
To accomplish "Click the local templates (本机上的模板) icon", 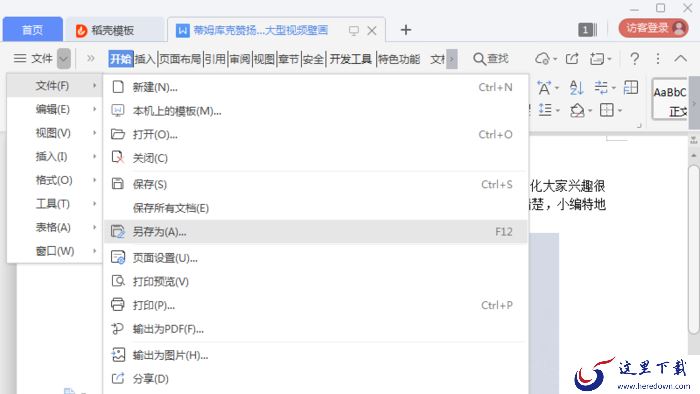I will pyautogui.click(x=117, y=110).
